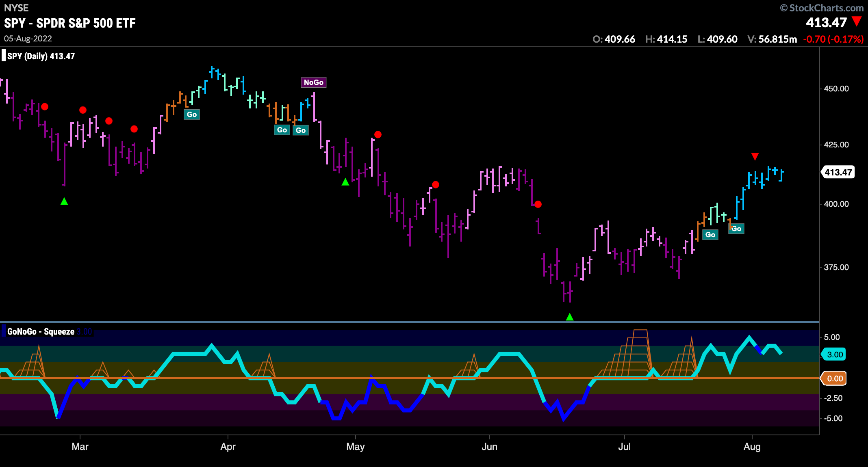Click the 450.00 price axis label

836,89
